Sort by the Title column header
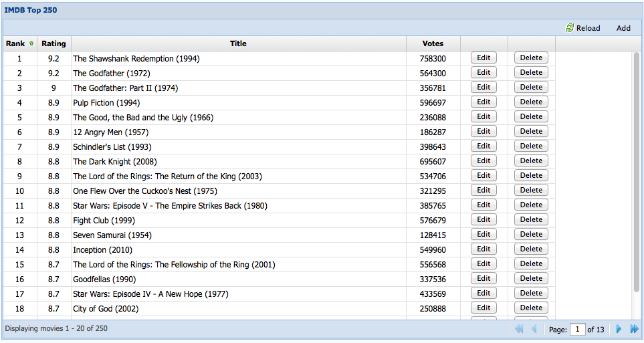644x343 pixels. pos(238,43)
